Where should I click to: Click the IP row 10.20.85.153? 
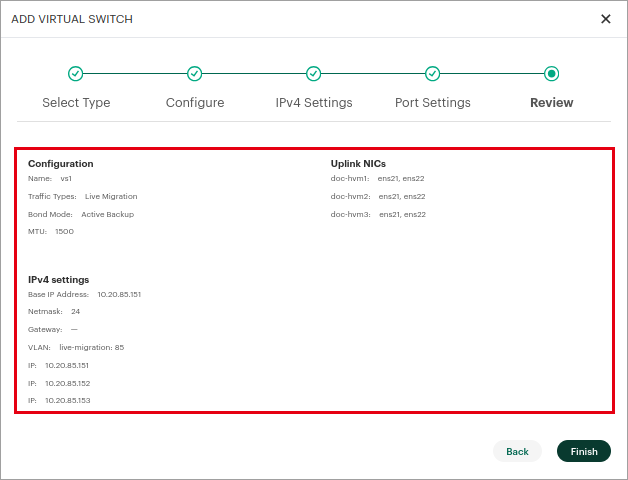[59, 400]
